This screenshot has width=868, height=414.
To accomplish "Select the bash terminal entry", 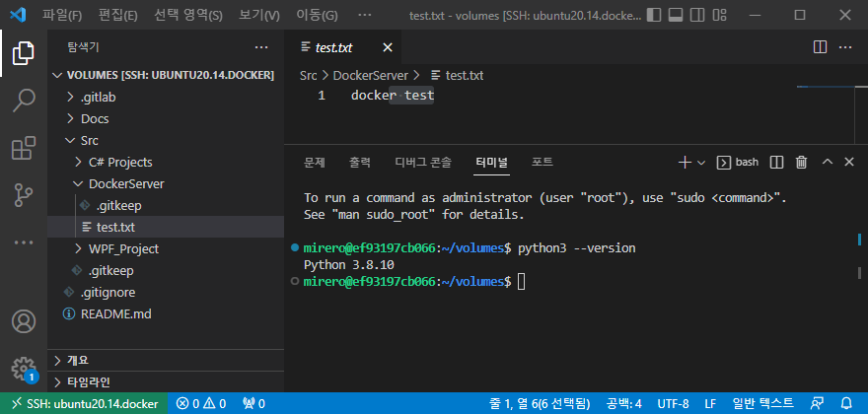I will click(x=738, y=163).
